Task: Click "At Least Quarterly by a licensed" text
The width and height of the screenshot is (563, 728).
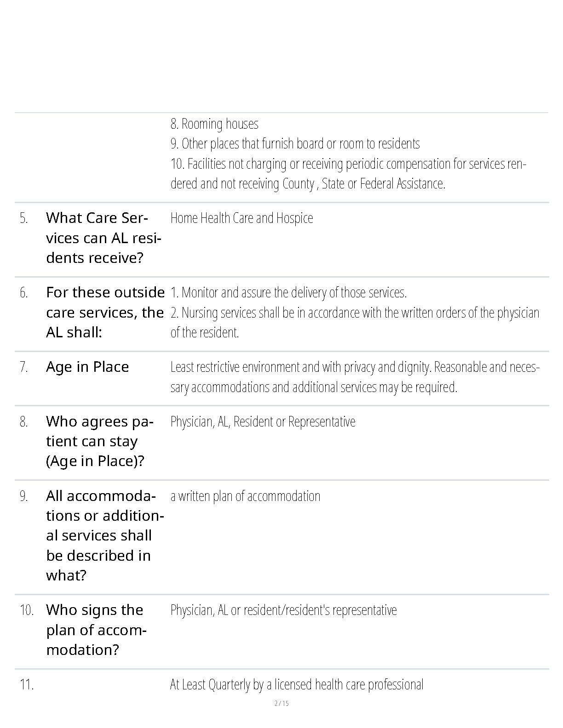Action: pos(296,684)
